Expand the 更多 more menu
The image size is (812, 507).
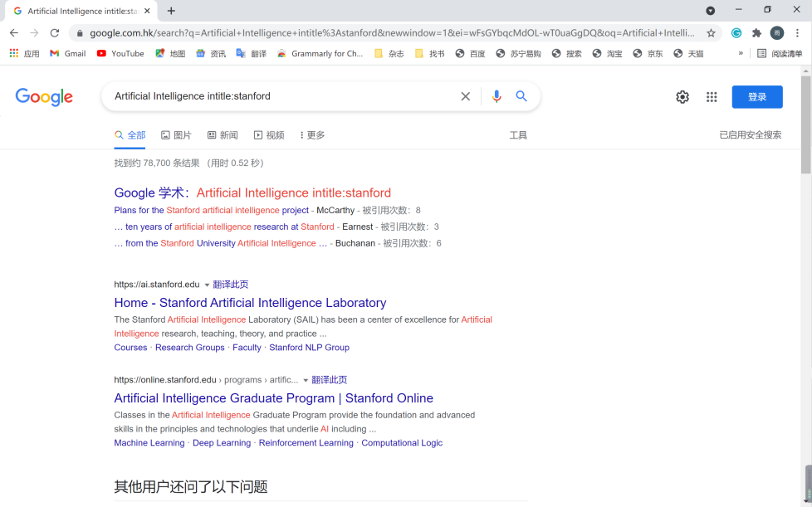click(312, 135)
